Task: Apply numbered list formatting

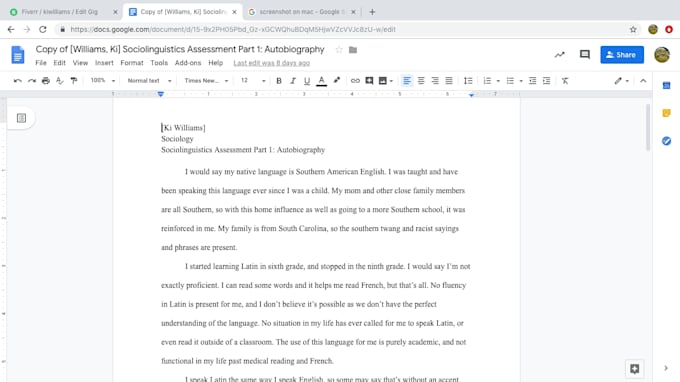Action: pos(487,81)
